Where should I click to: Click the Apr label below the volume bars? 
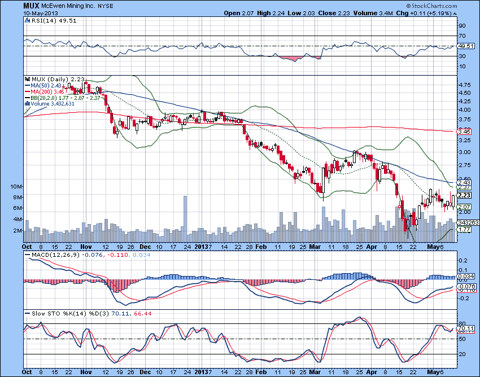click(x=371, y=247)
